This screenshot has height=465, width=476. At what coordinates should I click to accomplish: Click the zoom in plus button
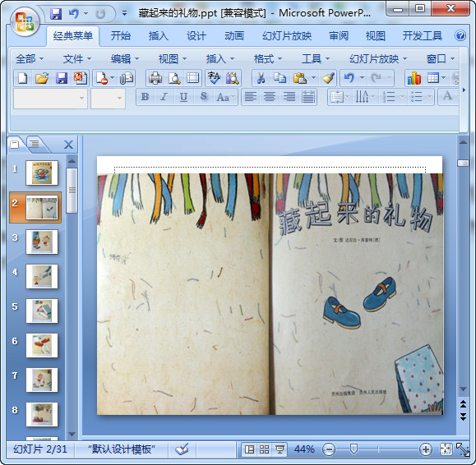click(425, 449)
